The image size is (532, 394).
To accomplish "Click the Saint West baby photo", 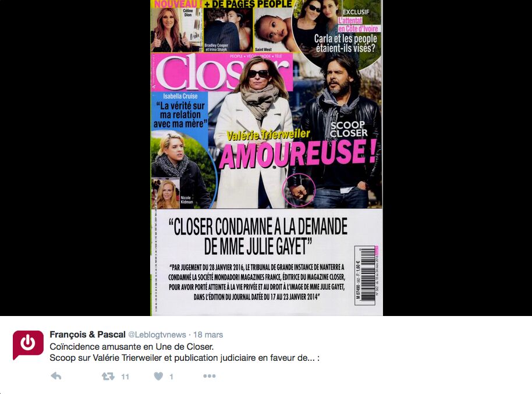I will (x=274, y=30).
